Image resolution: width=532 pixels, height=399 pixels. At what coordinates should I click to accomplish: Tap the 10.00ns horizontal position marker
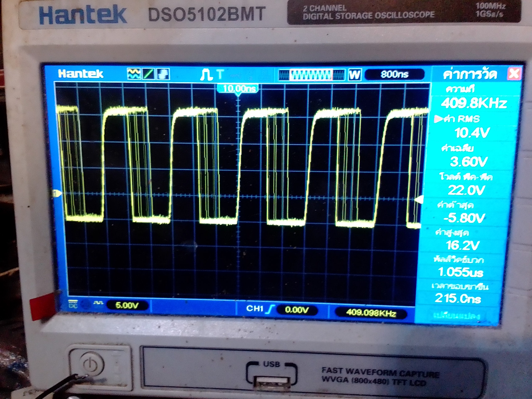point(238,89)
